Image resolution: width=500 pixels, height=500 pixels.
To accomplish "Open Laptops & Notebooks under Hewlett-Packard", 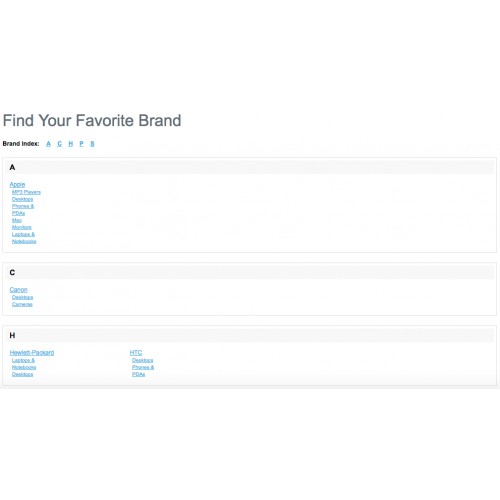I will (x=24, y=364).
